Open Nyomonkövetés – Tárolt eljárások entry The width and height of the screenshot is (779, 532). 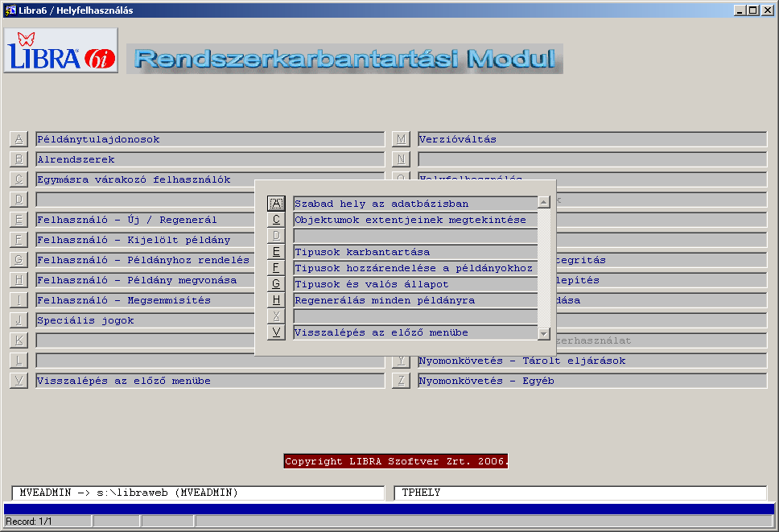[592, 361]
